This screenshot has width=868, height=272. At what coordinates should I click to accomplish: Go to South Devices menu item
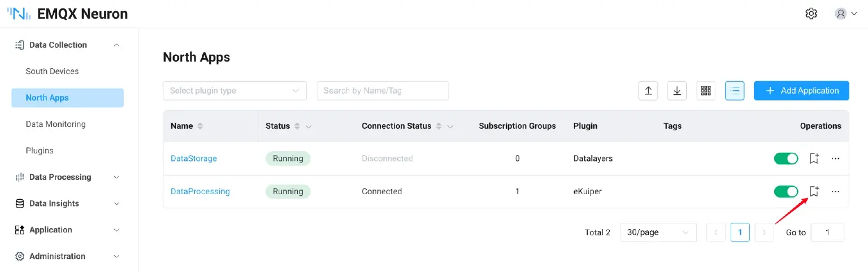tap(52, 71)
